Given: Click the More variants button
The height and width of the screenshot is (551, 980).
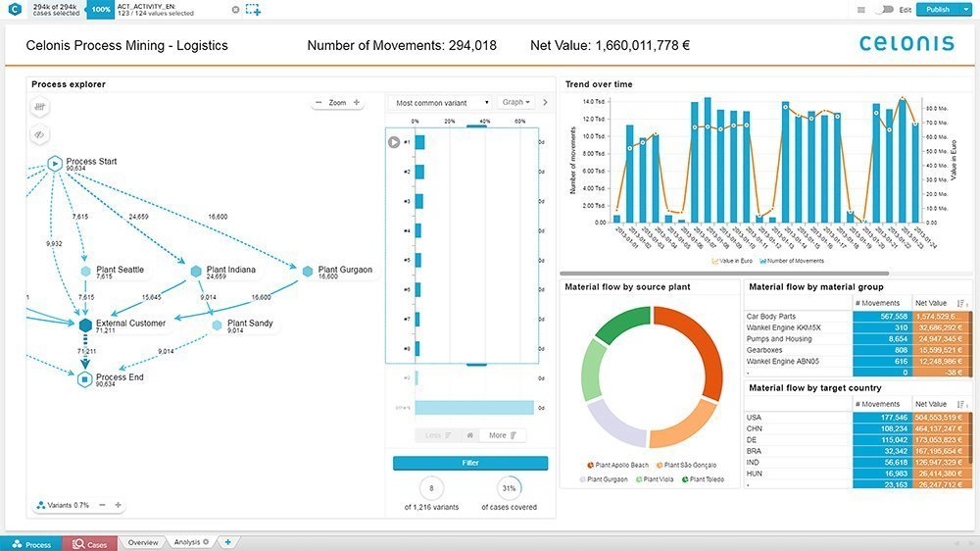Looking at the screenshot, I should 503,435.
